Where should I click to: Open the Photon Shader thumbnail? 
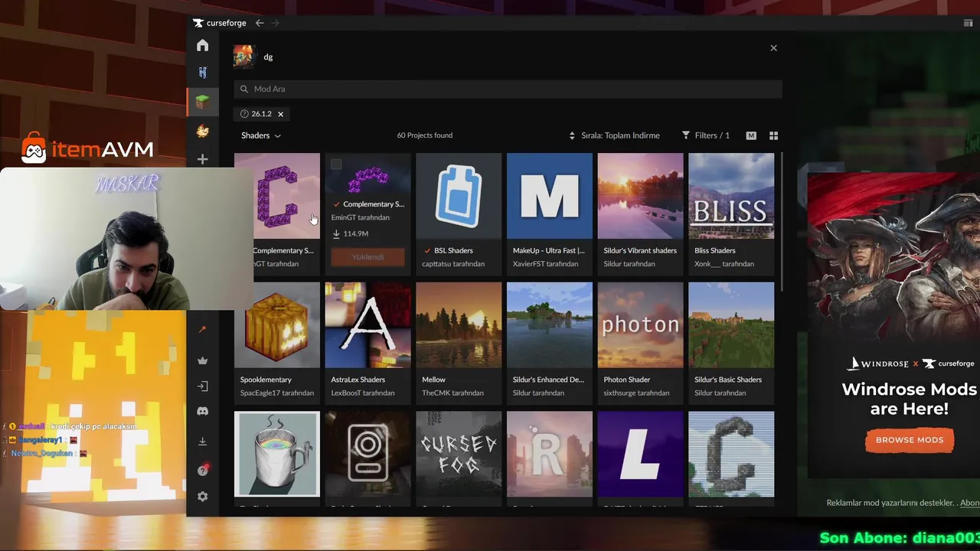coord(640,325)
